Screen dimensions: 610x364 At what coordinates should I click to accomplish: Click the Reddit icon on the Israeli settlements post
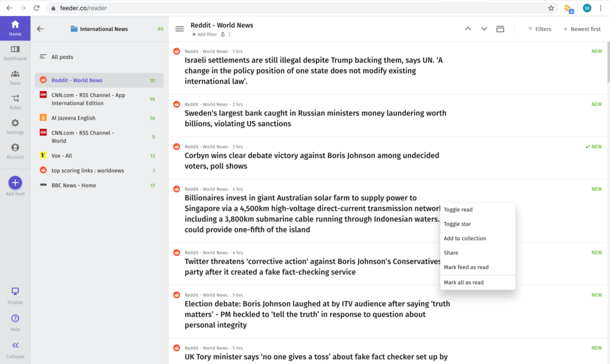pos(176,51)
